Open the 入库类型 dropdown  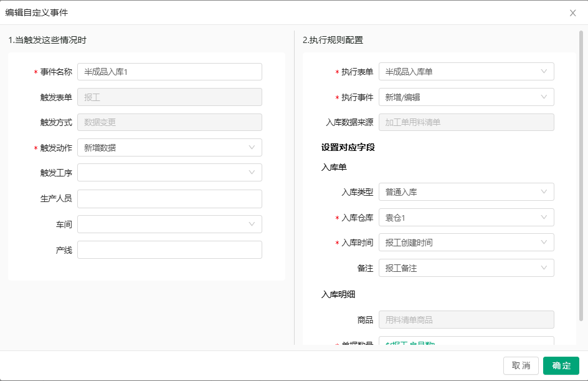coord(466,192)
